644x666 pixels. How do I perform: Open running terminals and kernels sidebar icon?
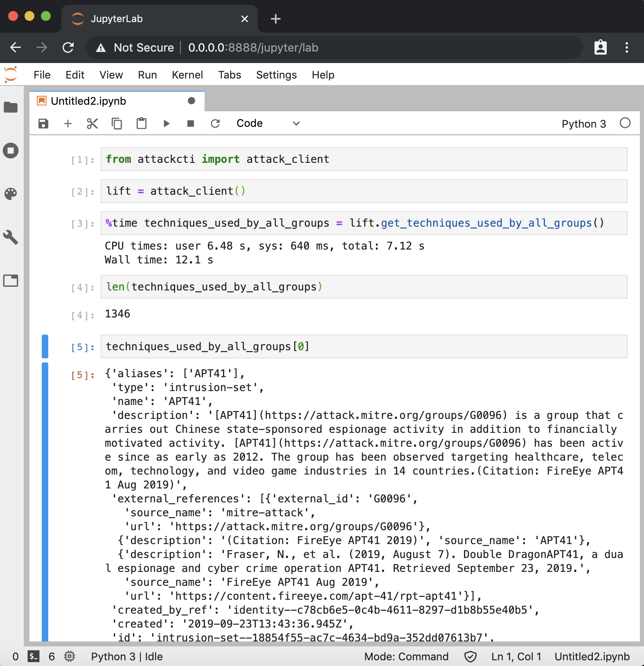(11, 151)
